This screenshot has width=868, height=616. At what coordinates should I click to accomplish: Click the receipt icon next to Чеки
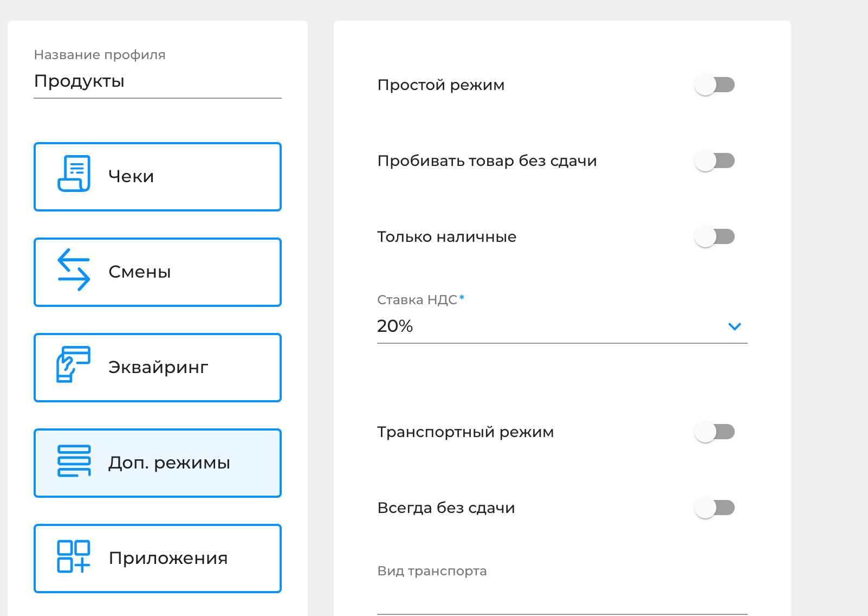pos(74,174)
